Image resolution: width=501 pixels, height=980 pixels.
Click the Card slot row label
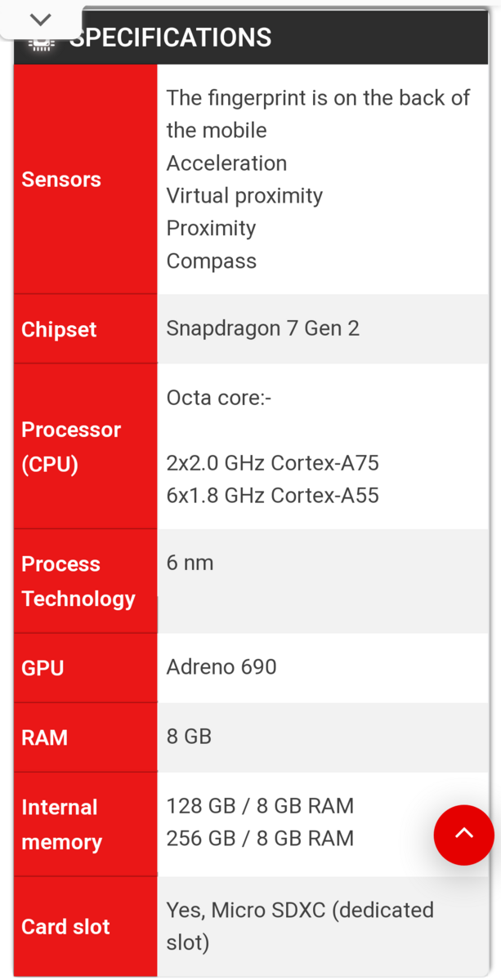pos(65,927)
